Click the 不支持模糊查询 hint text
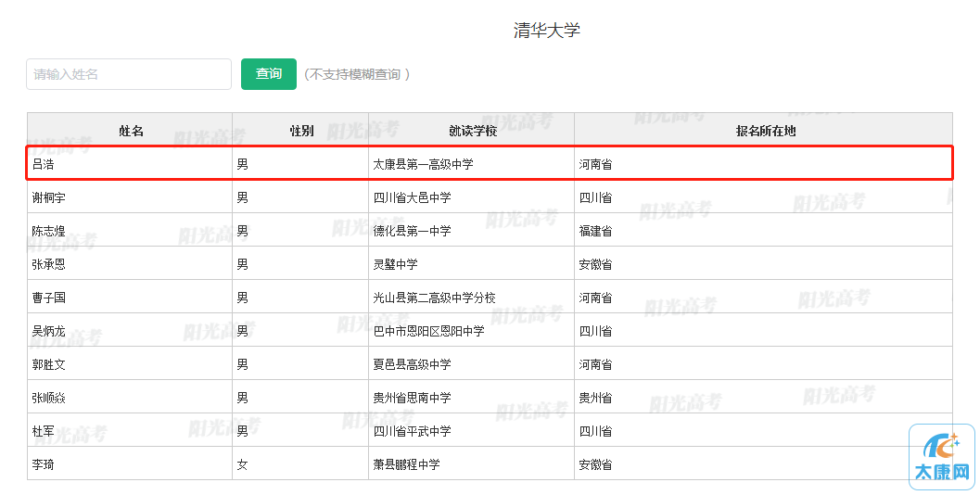The image size is (980, 495). [x=357, y=74]
